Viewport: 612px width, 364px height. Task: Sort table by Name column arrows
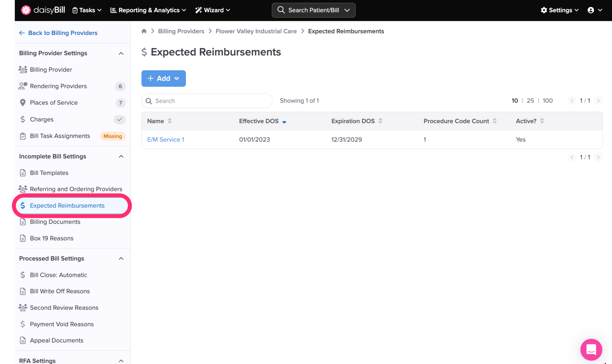point(170,121)
